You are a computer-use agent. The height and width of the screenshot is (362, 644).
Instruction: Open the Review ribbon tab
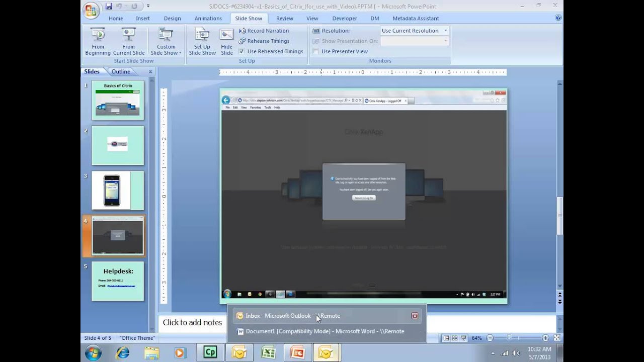tap(285, 19)
